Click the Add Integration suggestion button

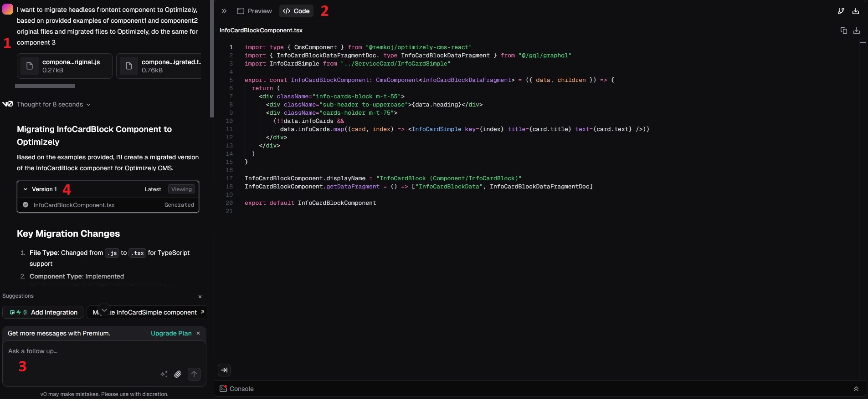(43, 312)
